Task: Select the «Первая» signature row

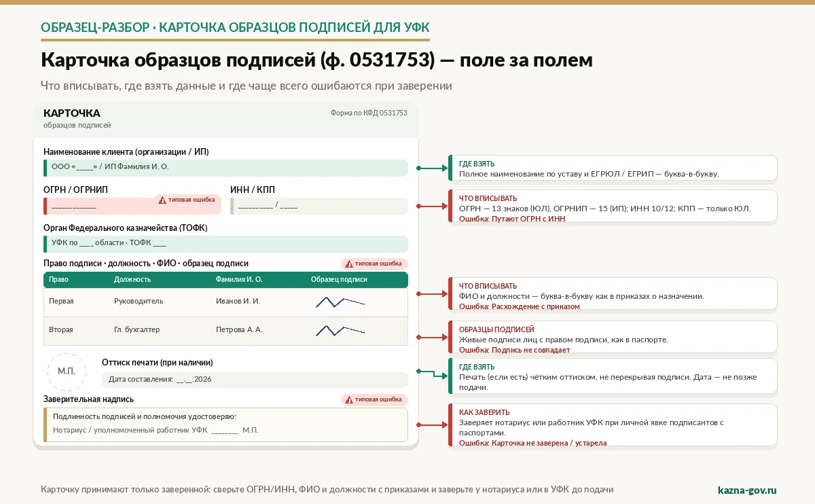Action: [x=225, y=302]
